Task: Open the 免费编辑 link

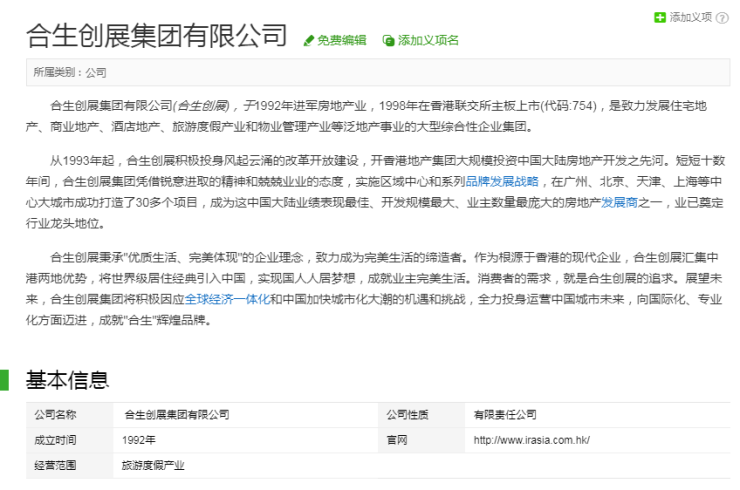Action: pos(341,40)
